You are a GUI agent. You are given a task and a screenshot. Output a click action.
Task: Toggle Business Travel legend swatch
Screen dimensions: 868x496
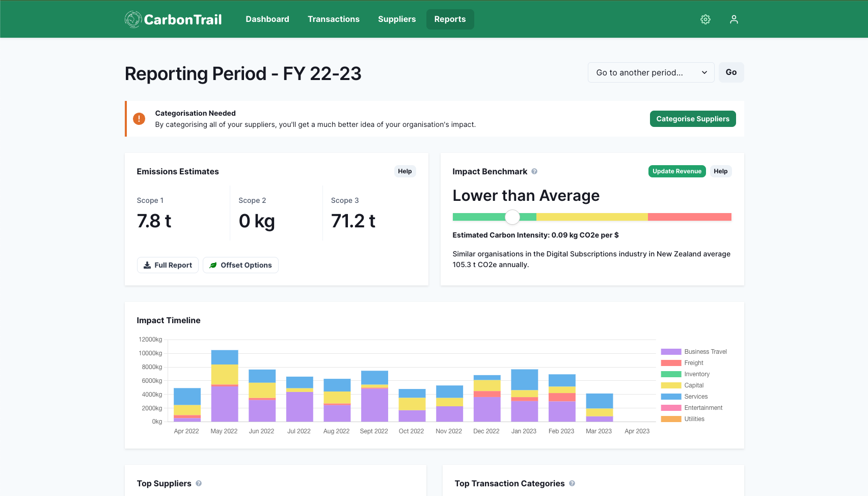(x=671, y=352)
